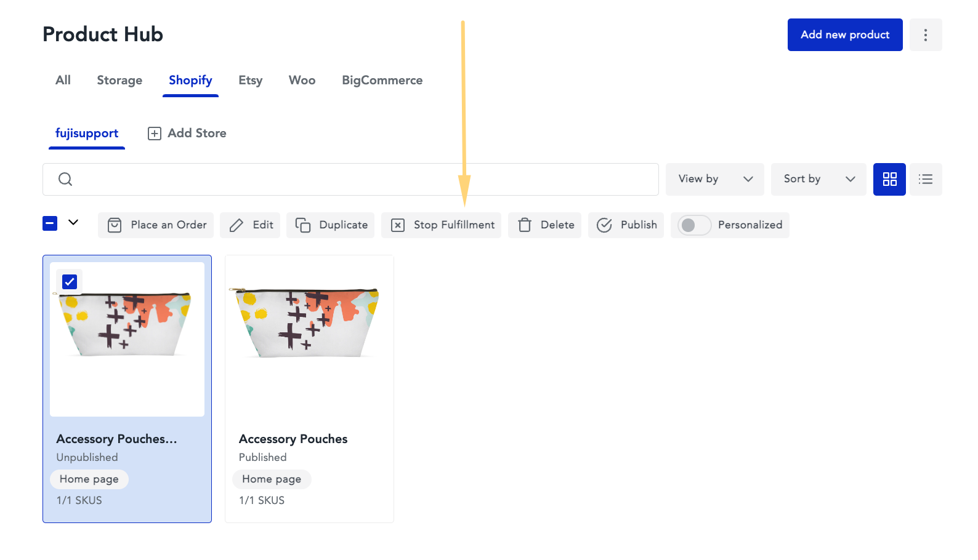The height and width of the screenshot is (560, 978).
Task: Click the Delete trash can icon
Action: pos(525,225)
